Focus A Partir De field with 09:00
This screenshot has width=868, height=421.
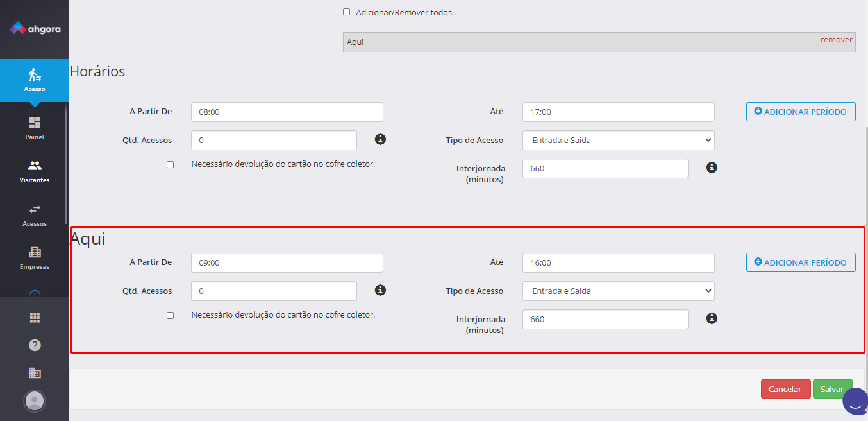pos(287,262)
